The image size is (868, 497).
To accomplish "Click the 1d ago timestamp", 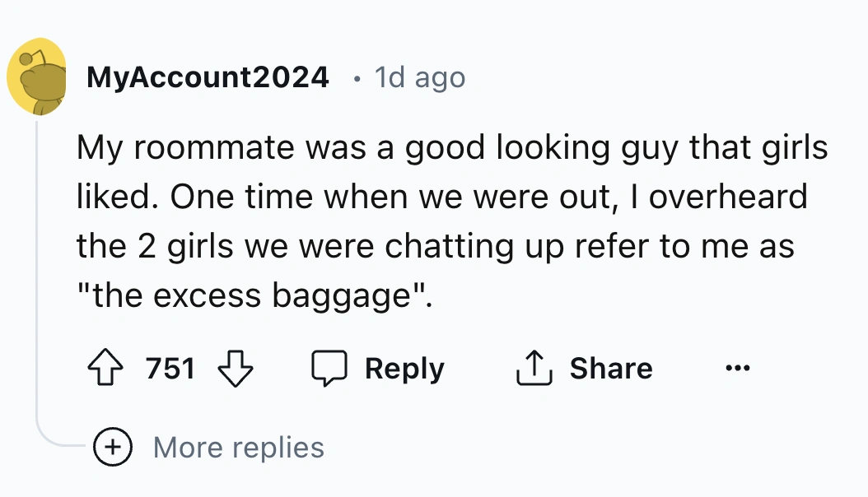I will (419, 78).
